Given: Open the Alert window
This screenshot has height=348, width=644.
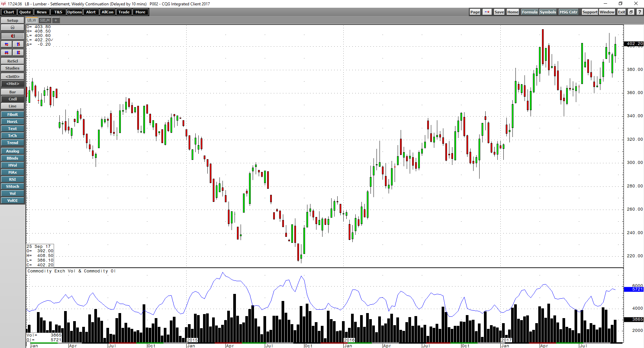Looking at the screenshot, I should [91, 12].
